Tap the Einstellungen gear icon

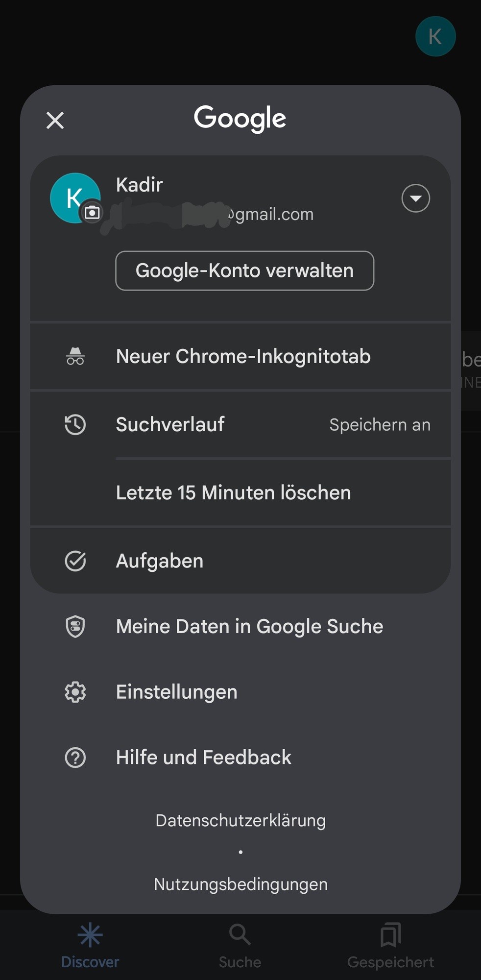(x=75, y=692)
